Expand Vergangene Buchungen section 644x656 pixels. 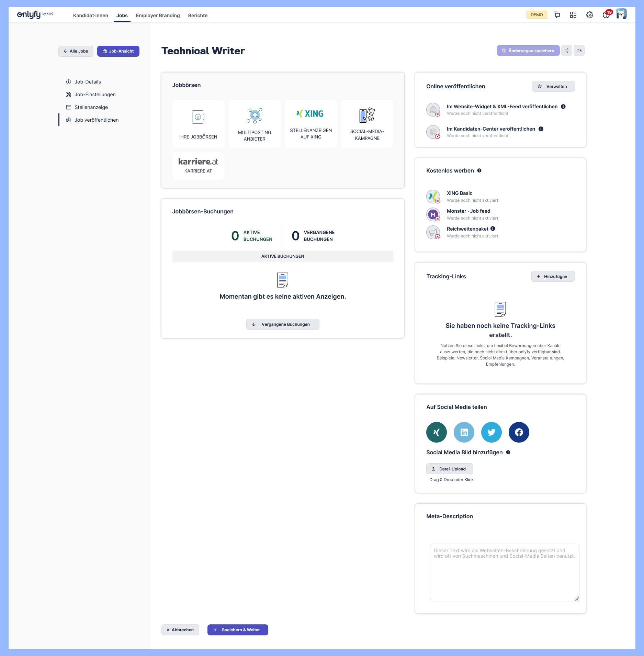[x=282, y=324]
